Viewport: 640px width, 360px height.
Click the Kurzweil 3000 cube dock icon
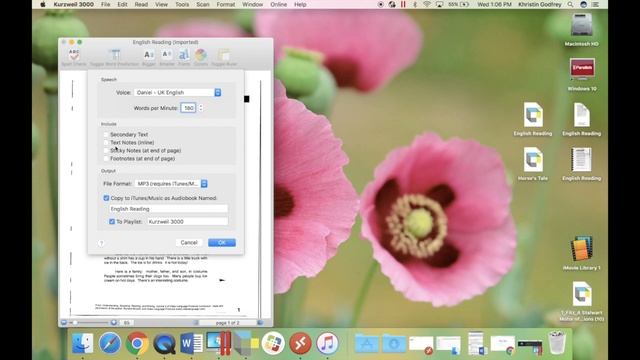pyautogui.click(x=246, y=343)
